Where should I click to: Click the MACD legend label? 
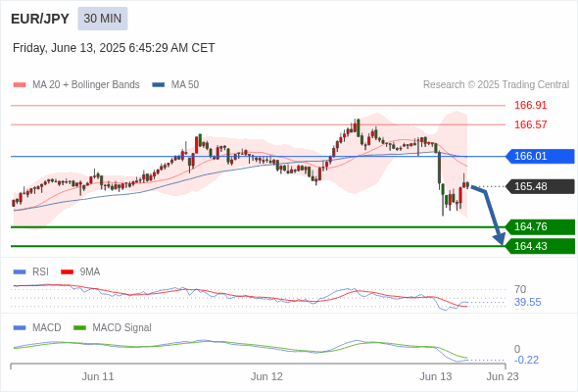tap(47, 327)
